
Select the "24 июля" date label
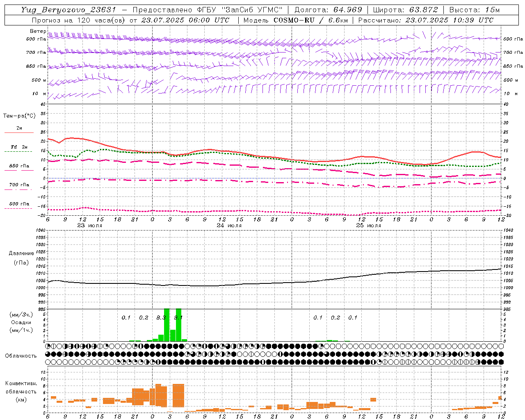click(x=229, y=226)
